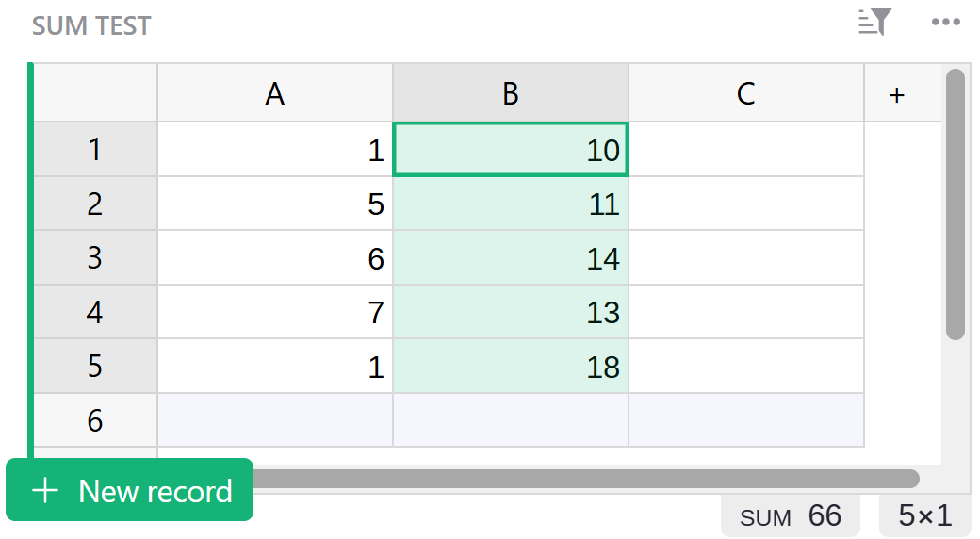980x539 pixels.
Task: Select column B header
Action: tap(511, 93)
